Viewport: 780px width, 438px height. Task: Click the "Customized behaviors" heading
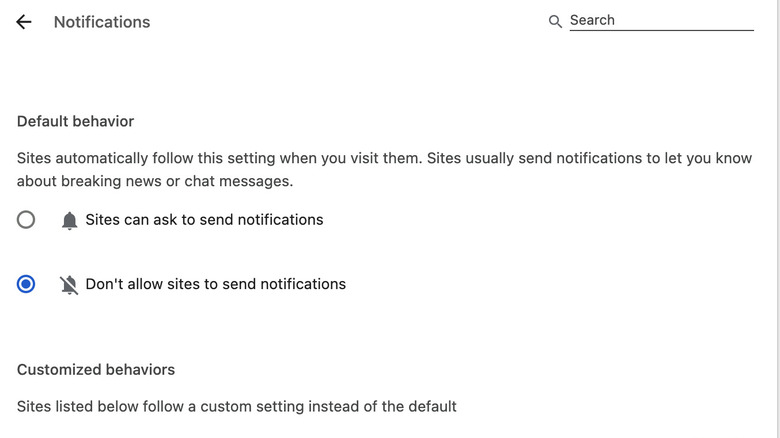pyautogui.click(x=96, y=369)
